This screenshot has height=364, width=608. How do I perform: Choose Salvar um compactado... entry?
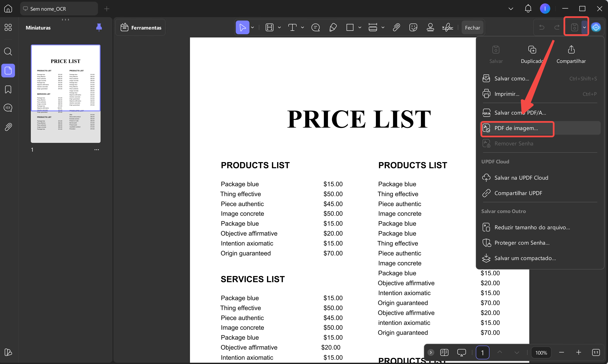540,258
